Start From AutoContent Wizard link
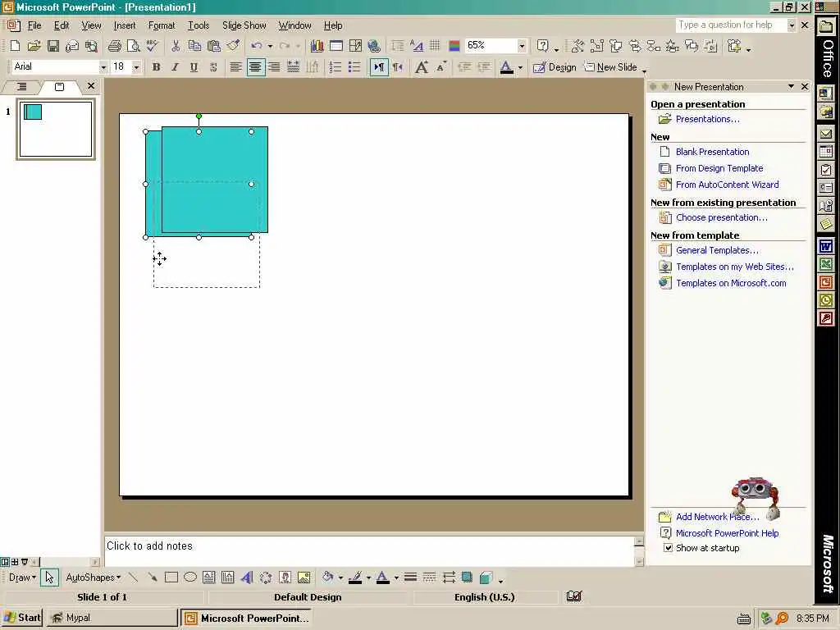The image size is (840, 630). 728,185
